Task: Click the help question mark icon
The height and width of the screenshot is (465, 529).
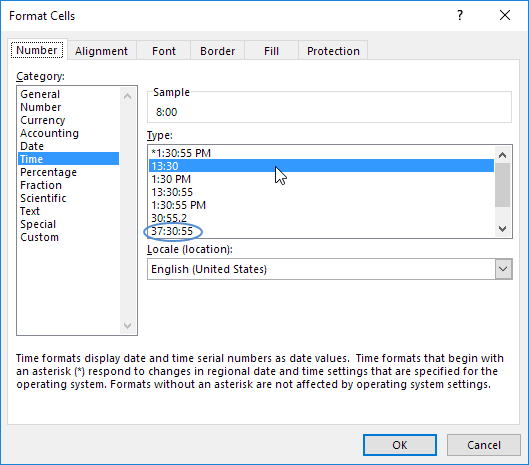Action: coord(460,15)
